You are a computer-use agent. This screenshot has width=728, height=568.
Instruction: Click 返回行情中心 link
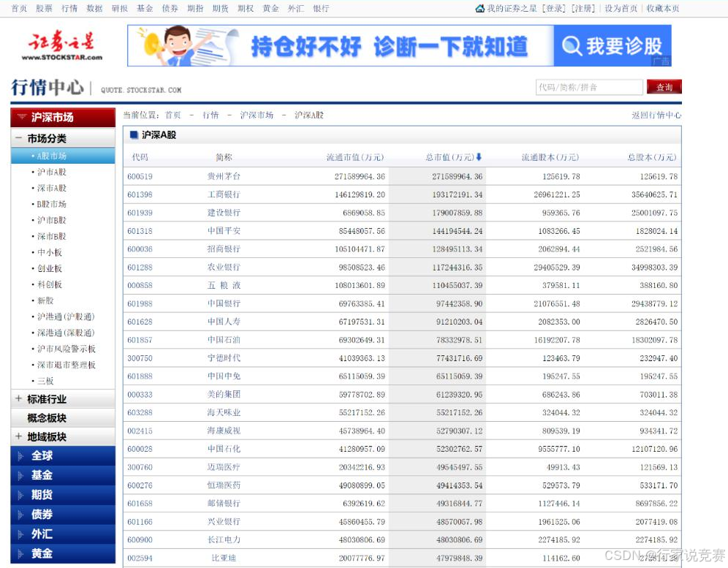(x=656, y=116)
